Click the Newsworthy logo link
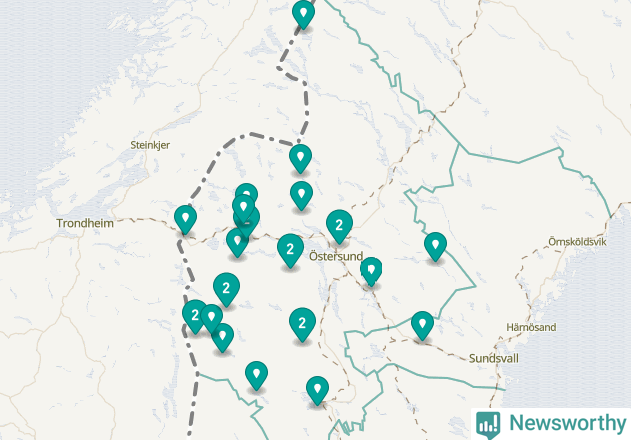Viewport: 631px width, 440px height. point(551,424)
